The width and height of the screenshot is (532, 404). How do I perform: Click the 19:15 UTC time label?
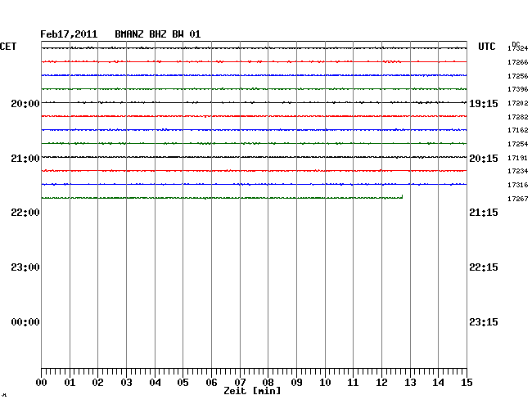click(484, 103)
